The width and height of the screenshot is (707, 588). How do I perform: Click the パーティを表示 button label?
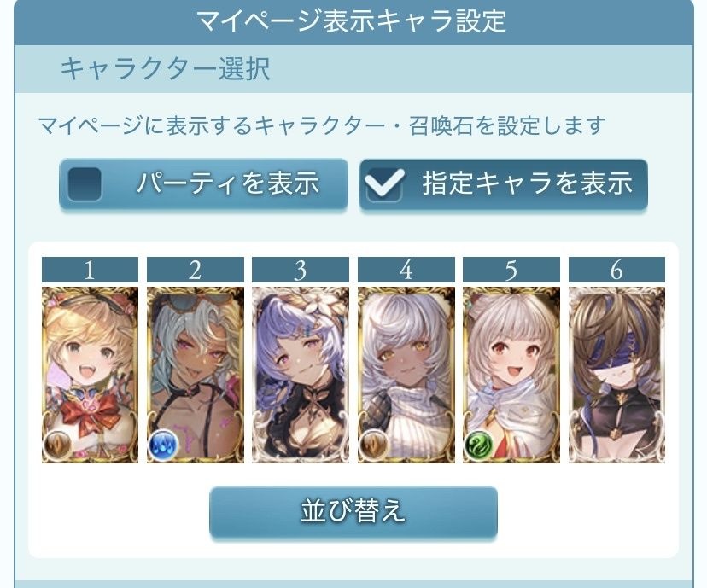(x=228, y=183)
